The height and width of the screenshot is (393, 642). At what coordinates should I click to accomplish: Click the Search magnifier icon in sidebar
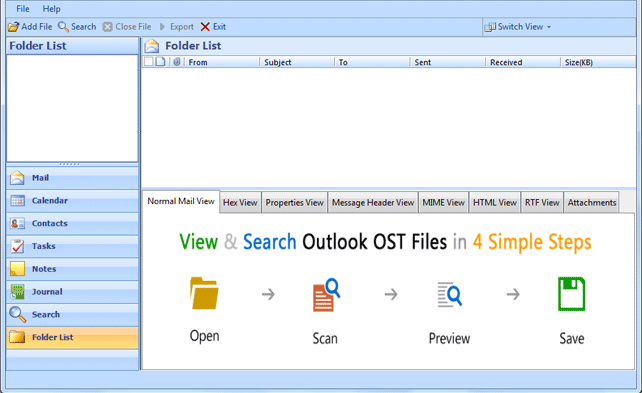17,314
